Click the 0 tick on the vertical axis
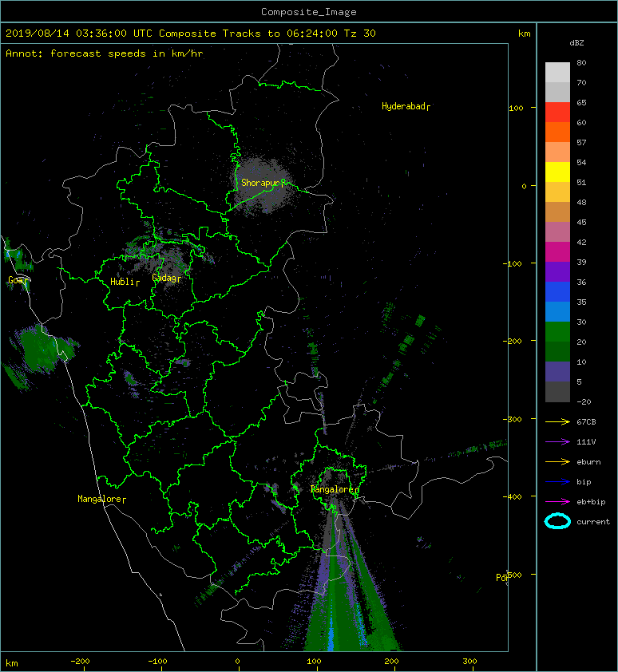The height and width of the screenshot is (672, 618). [x=524, y=186]
